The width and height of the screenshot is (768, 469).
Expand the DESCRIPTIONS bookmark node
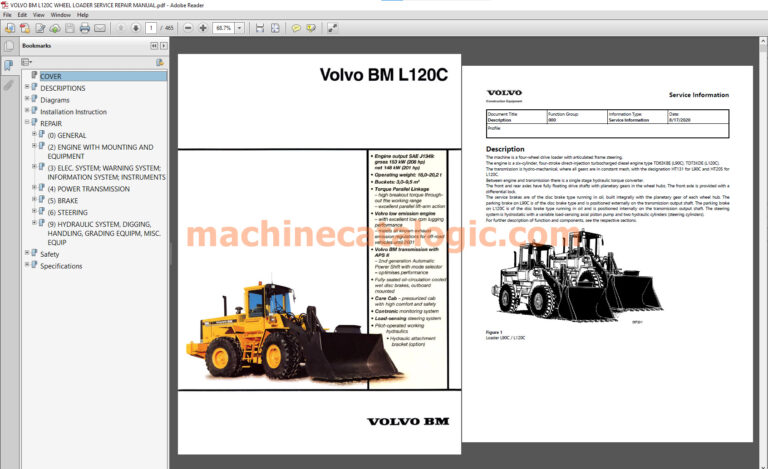[x=27, y=87]
